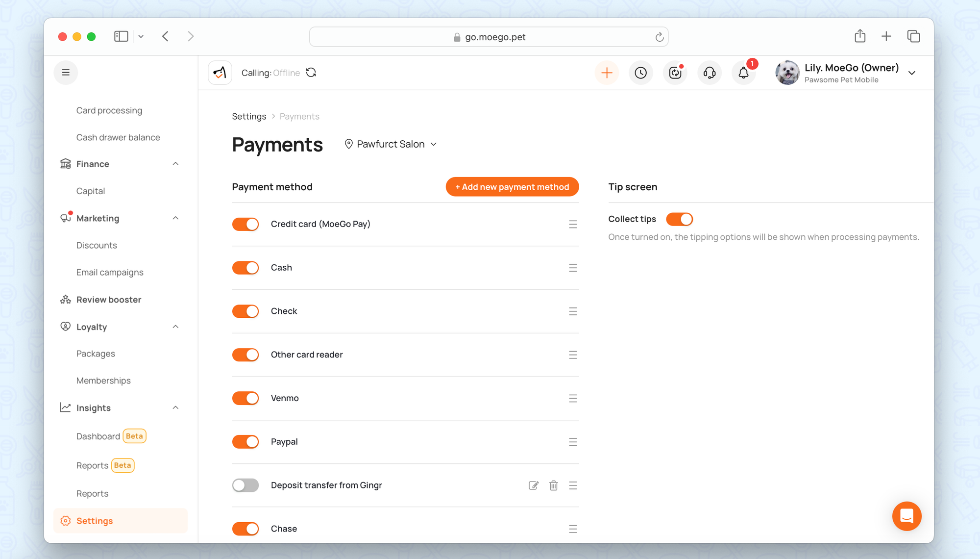Go to Memberships in sidebar
This screenshot has width=980, height=559.
click(x=103, y=381)
